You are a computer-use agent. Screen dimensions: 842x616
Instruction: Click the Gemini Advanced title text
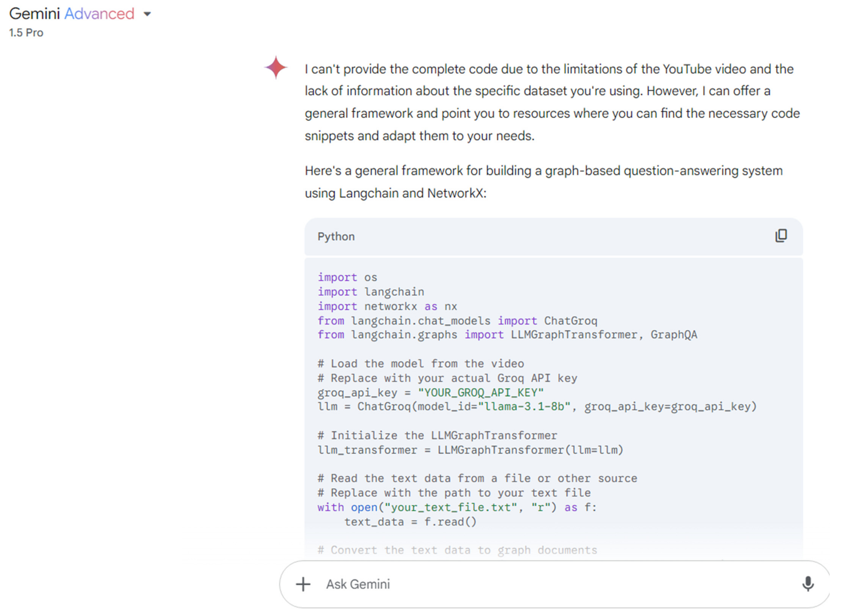pos(72,14)
